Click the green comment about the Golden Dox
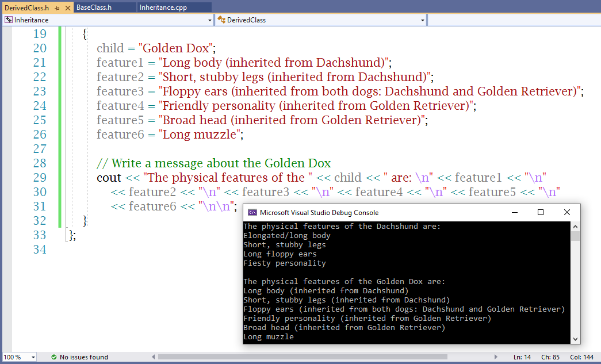Screen dimensions: 601x364 click(213, 163)
